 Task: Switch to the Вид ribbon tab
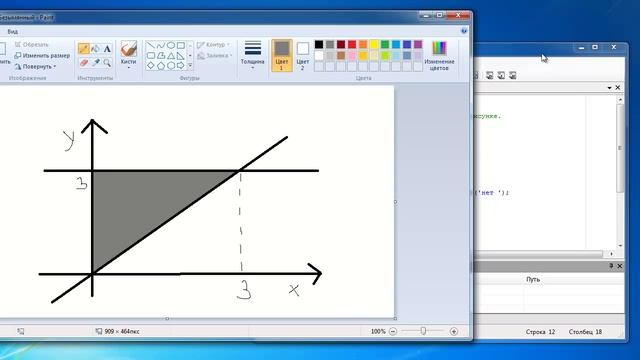(13, 31)
